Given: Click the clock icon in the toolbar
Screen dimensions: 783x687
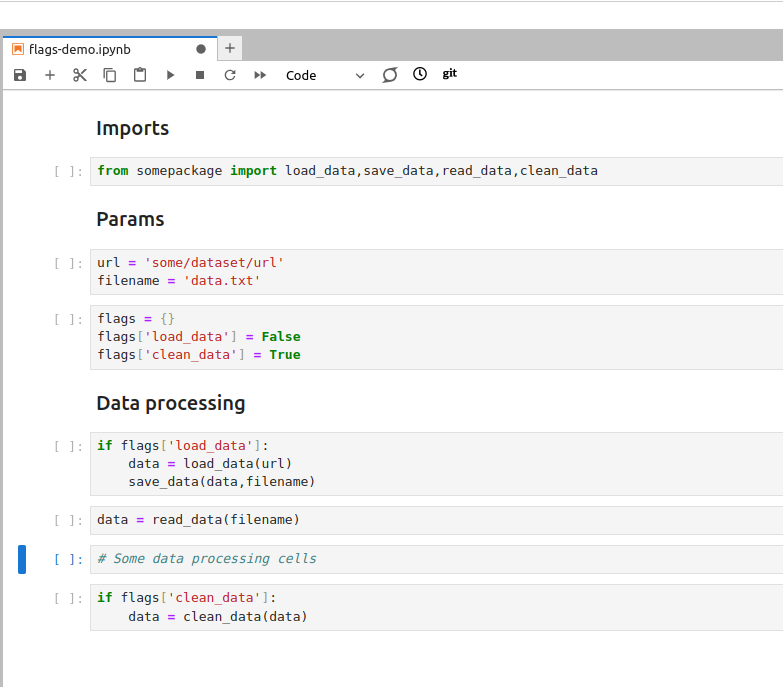Looking at the screenshot, I should (x=420, y=74).
